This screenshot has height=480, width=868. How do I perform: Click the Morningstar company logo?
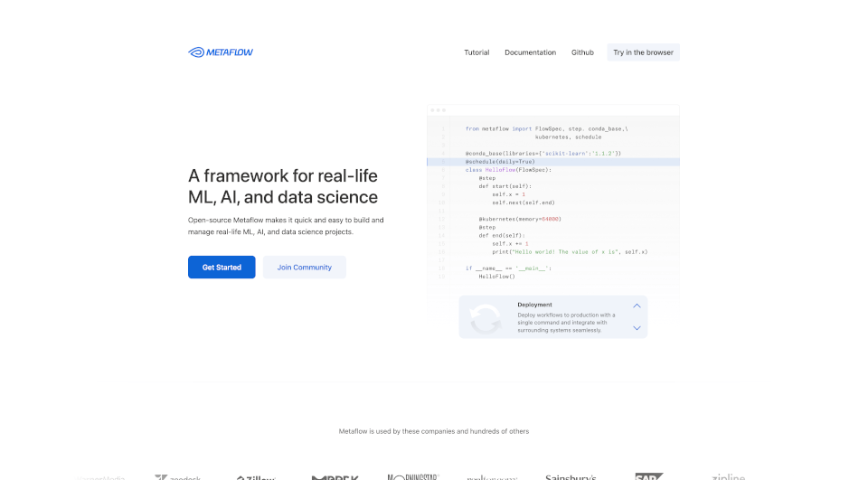[x=413, y=476]
